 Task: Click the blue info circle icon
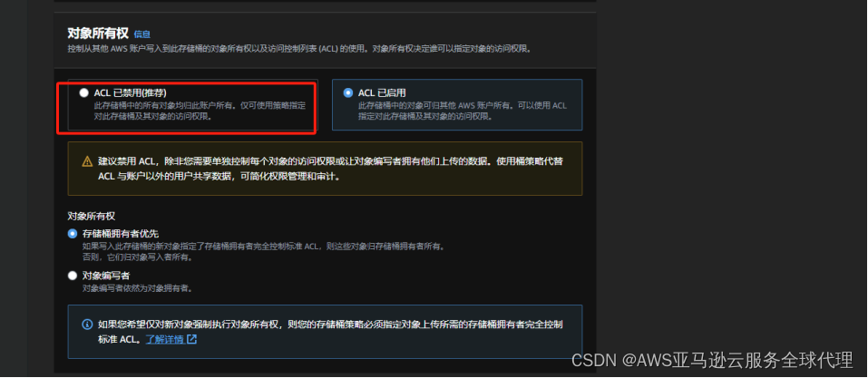[x=87, y=325]
